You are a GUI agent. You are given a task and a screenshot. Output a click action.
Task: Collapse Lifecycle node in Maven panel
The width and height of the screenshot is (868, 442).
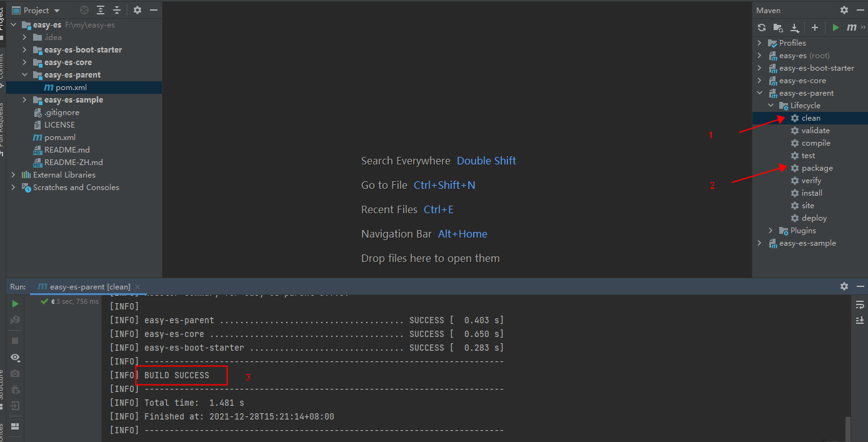tap(771, 106)
